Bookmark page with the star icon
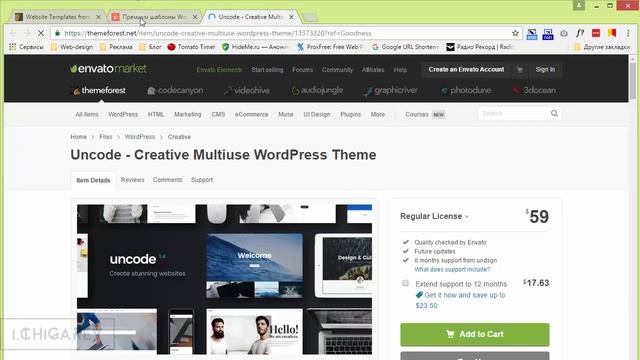The width and height of the screenshot is (640, 360). 515,33
